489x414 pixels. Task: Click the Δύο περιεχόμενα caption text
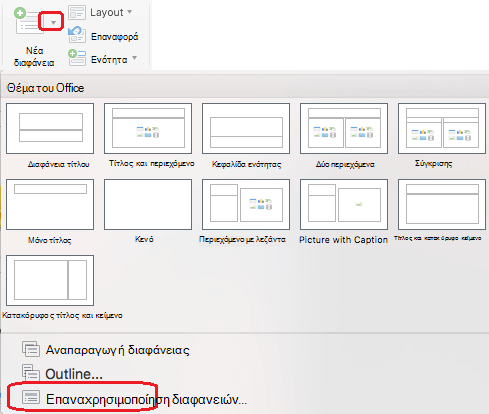[345, 164]
